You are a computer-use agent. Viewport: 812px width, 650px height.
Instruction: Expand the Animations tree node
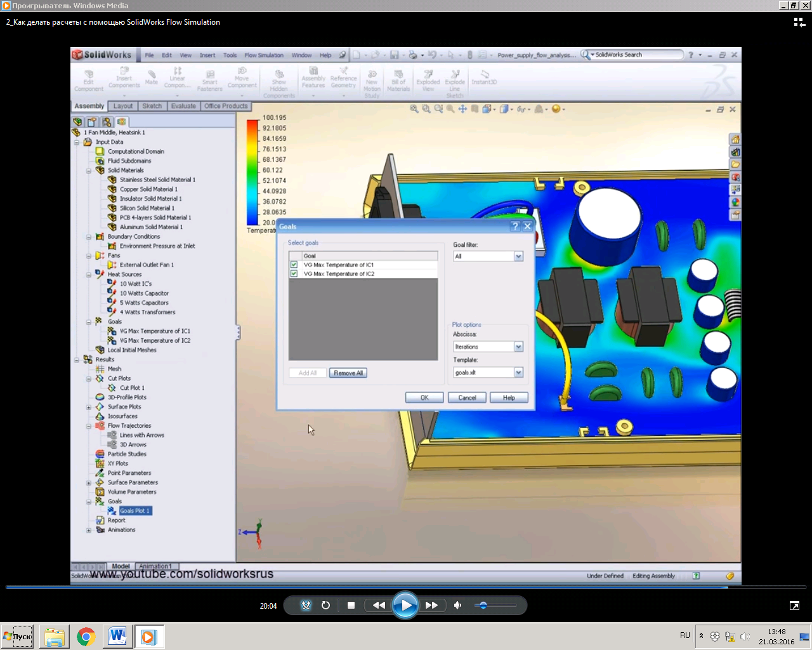pyautogui.click(x=89, y=530)
